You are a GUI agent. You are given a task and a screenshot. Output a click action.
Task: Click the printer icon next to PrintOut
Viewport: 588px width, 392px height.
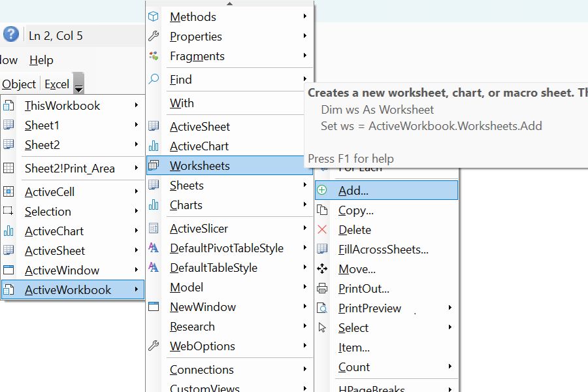coord(323,288)
